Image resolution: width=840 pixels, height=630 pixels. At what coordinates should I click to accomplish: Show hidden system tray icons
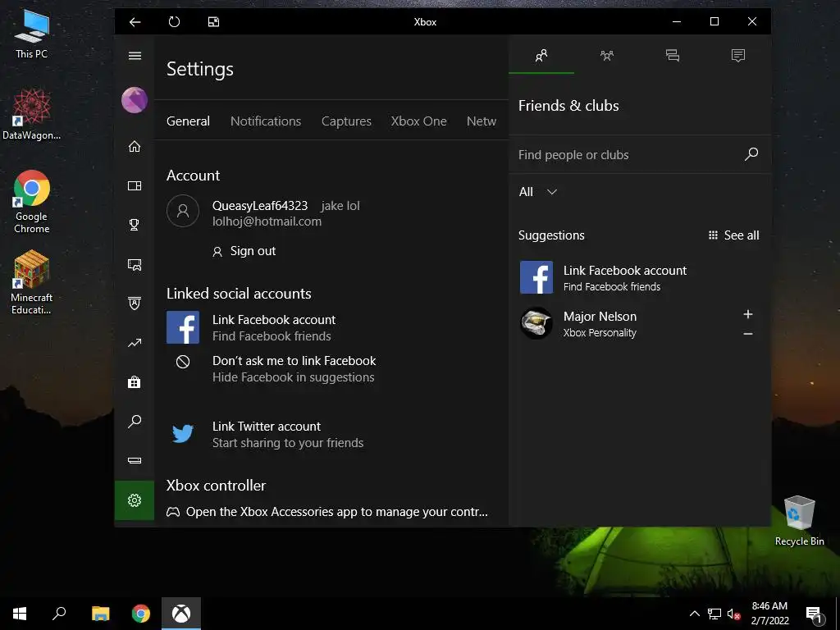pyautogui.click(x=694, y=614)
